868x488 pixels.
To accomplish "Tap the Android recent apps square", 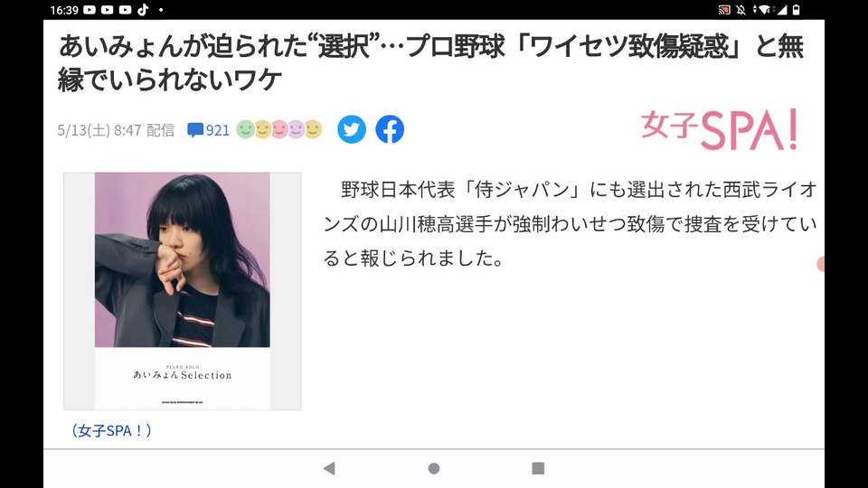I will point(538,469).
